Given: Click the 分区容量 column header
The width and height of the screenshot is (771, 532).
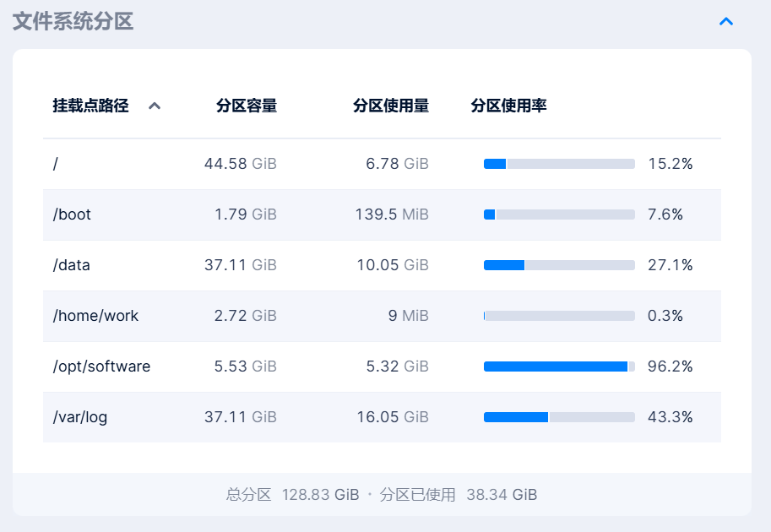Looking at the screenshot, I should (246, 106).
